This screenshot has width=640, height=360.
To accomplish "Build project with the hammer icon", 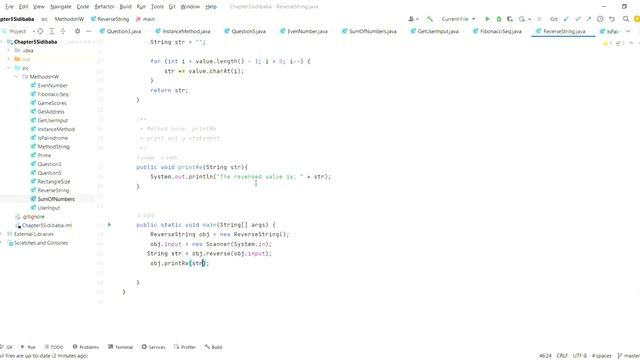I will (x=430, y=19).
